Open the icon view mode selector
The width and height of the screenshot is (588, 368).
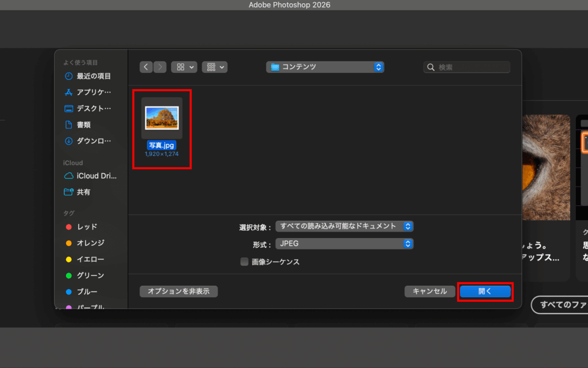tap(184, 67)
